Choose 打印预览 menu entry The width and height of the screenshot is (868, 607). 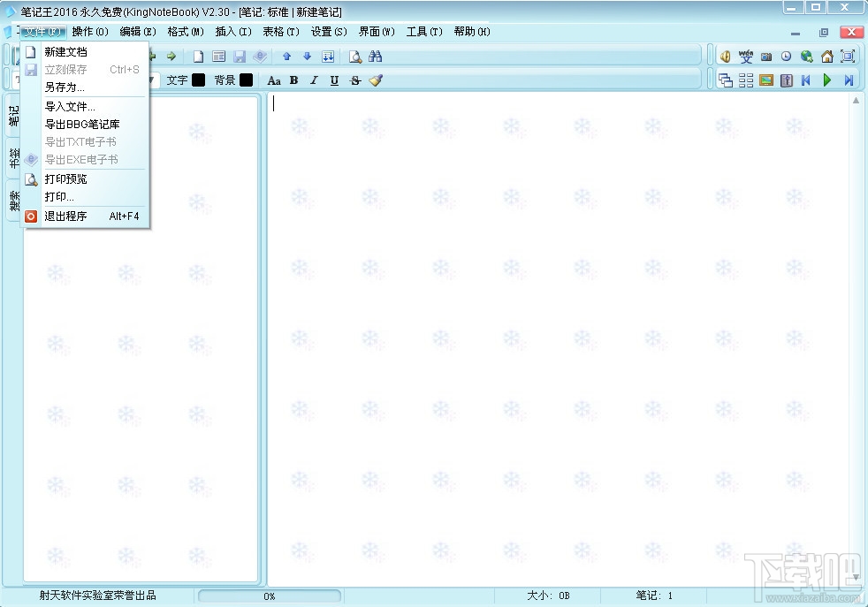click(x=85, y=178)
